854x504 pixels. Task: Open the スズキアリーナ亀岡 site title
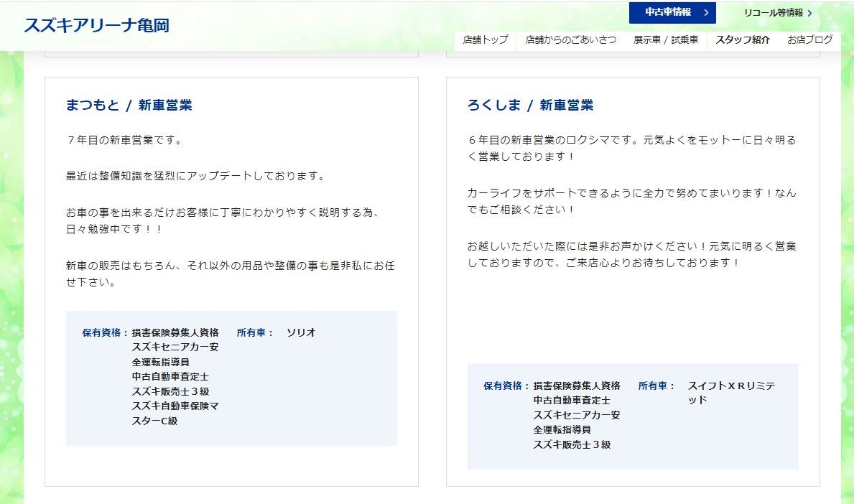point(96,25)
